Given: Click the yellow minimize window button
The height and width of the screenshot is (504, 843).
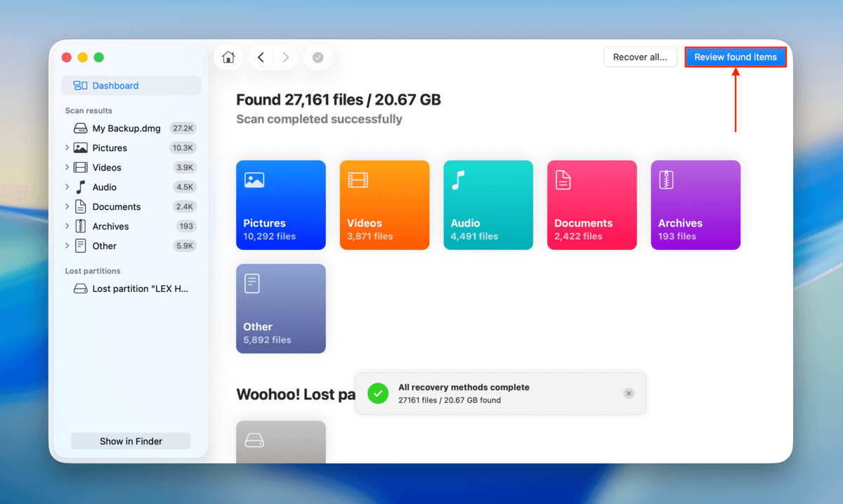Looking at the screenshot, I should coord(83,58).
